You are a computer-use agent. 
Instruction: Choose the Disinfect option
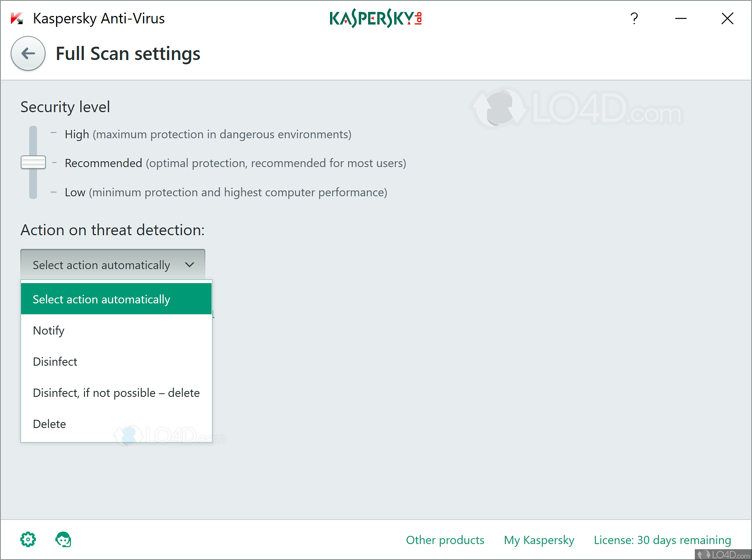coord(116,361)
